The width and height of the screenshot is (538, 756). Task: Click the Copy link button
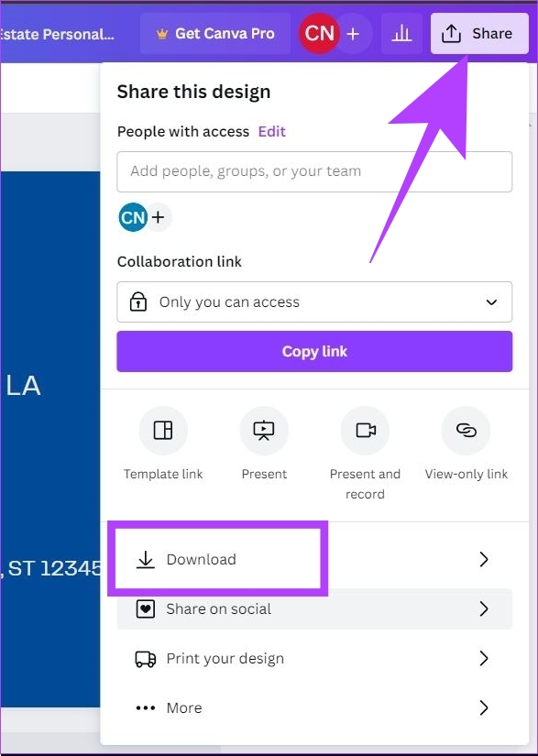point(314,352)
